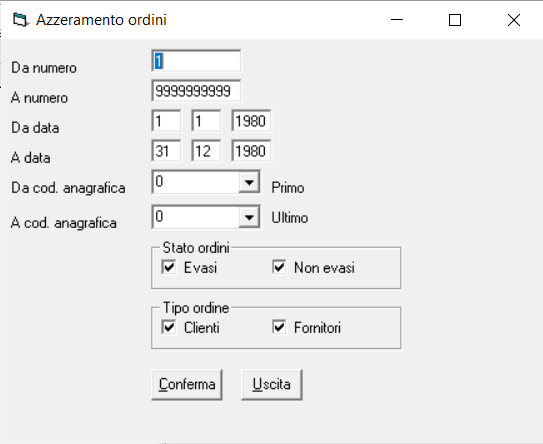Click the Conferma button

pos(187,384)
